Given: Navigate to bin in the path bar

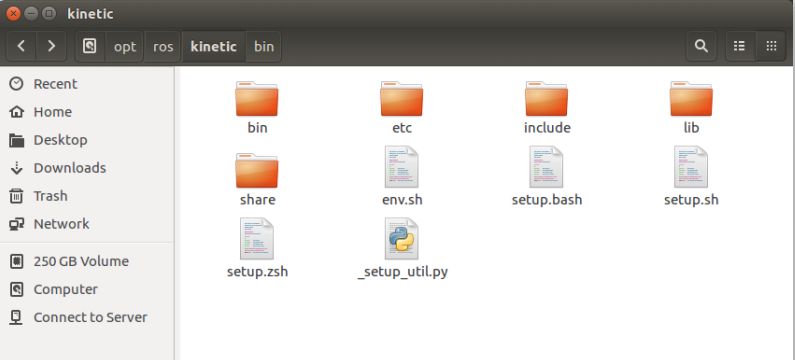Looking at the screenshot, I should [x=264, y=47].
